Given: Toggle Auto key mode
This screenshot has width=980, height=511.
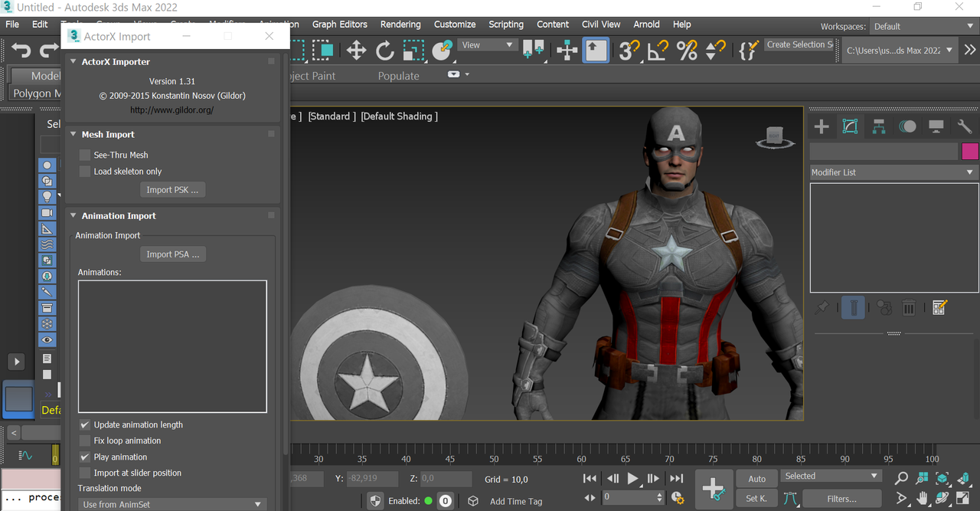Looking at the screenshot, I should (x=756, y=479).
